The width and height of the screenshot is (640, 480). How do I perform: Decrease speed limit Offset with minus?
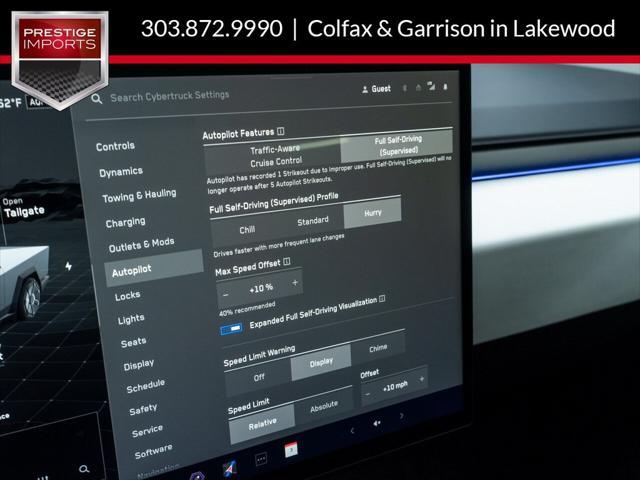tap(367, 394)
